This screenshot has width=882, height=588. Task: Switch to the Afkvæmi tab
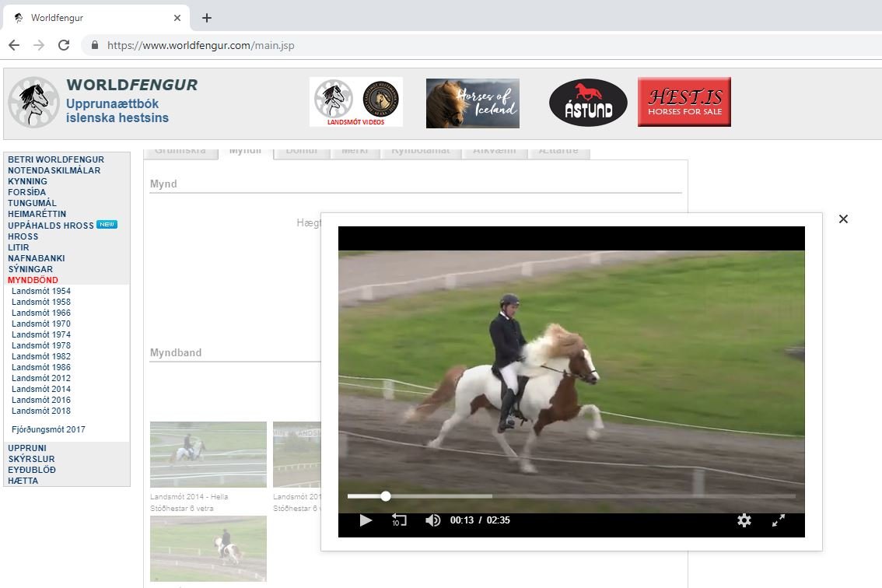point(495,152)
